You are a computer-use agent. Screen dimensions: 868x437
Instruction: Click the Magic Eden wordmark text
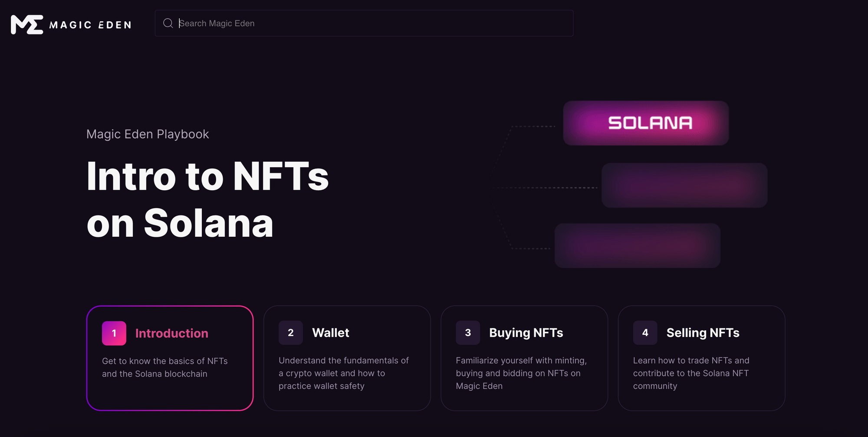[90, 25]
